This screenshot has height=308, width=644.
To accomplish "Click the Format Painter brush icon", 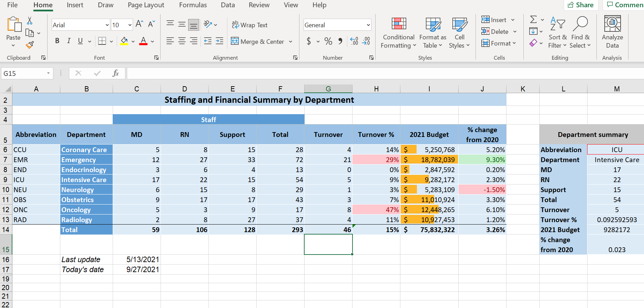I will pos(30,45).
